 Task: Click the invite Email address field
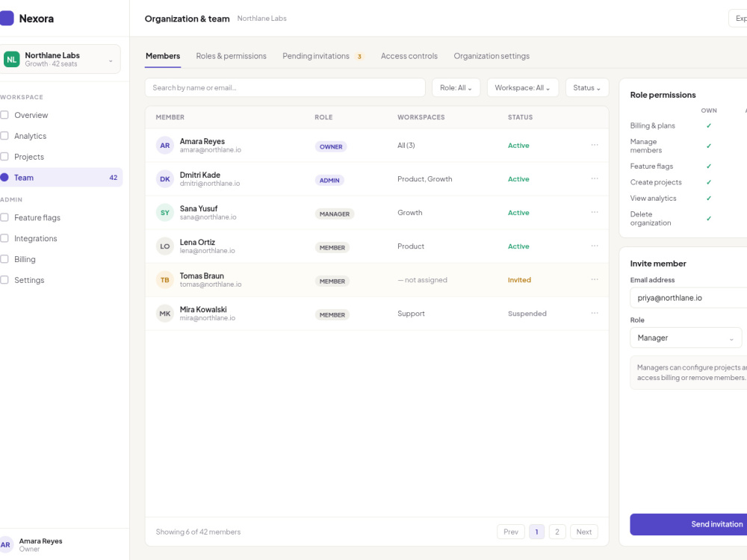689,298
